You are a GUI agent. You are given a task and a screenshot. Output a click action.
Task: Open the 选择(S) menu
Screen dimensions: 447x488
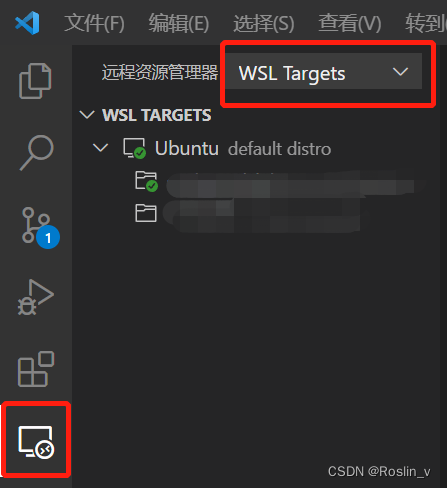pyautogui.click(x=264, y=23)
